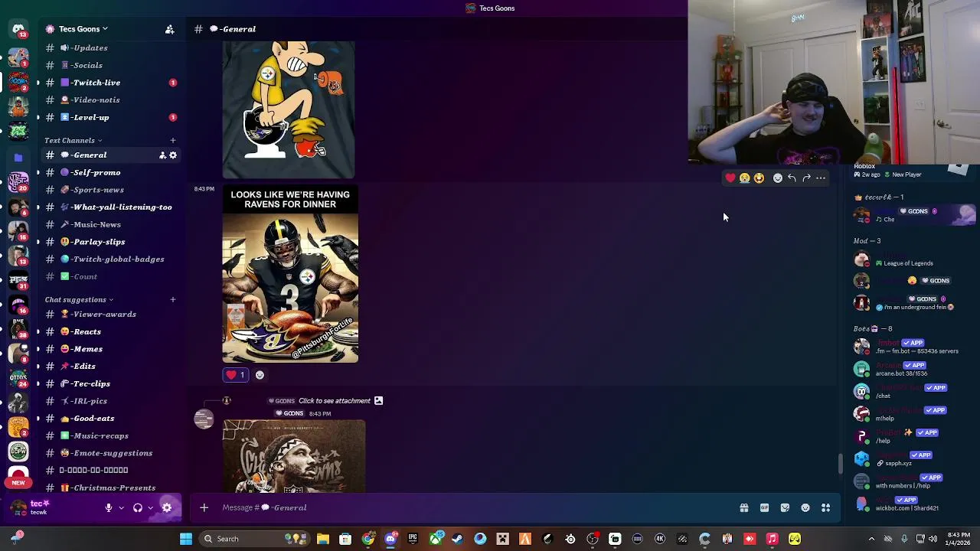The height and width of the screenshot is (551, 980).
Task: Open Google Chrome from taskbar
Action: (x=368, y=539)
